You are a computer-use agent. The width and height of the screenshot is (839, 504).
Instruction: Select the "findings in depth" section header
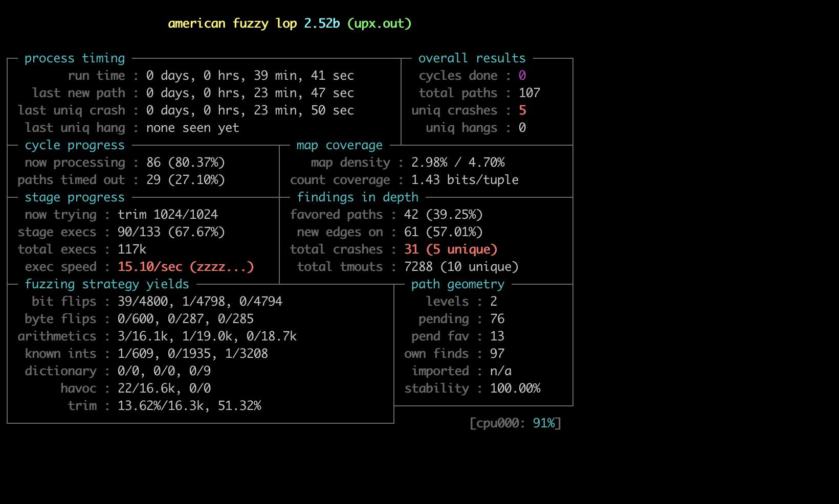pyautogui.click(x=358, y=197)
